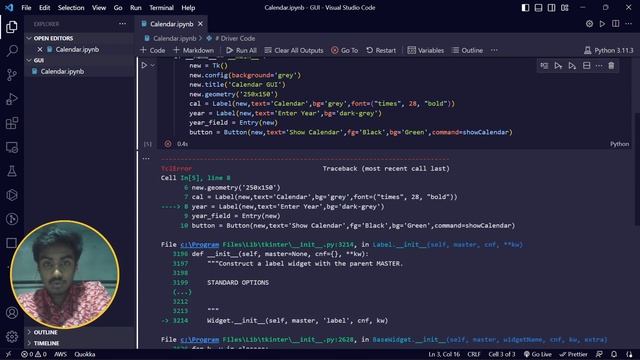Open the run cell dropdown arrow
The image size is (640, 360).
click(153, 65)
